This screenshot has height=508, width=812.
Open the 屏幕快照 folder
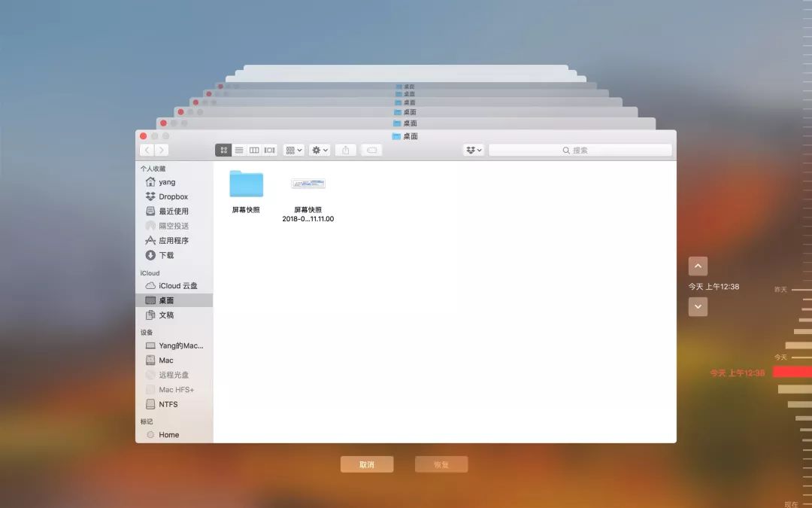[246, 184]
